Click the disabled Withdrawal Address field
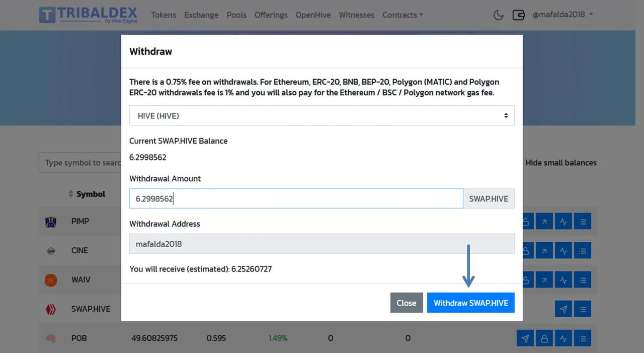This screenshot has width=644, height=353. coord(322,244)
